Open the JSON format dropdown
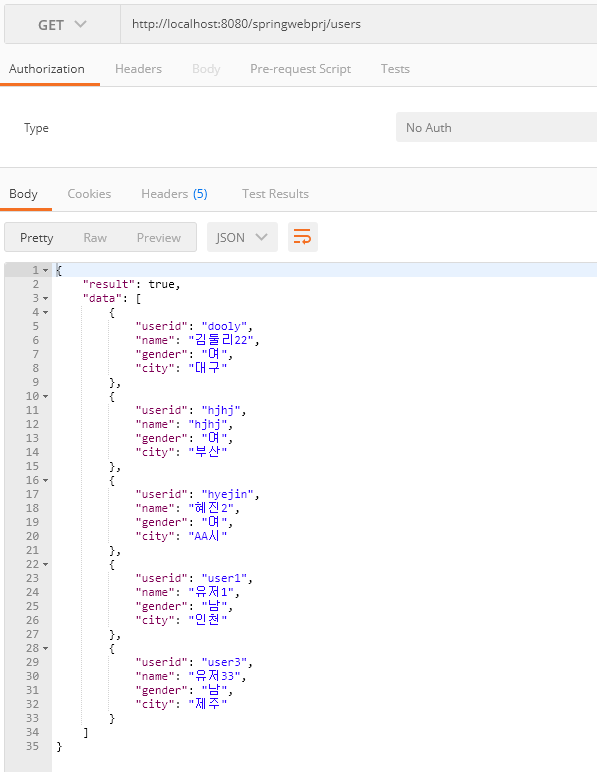The width and height of the screenshot is (597, 772). (242, 237)
